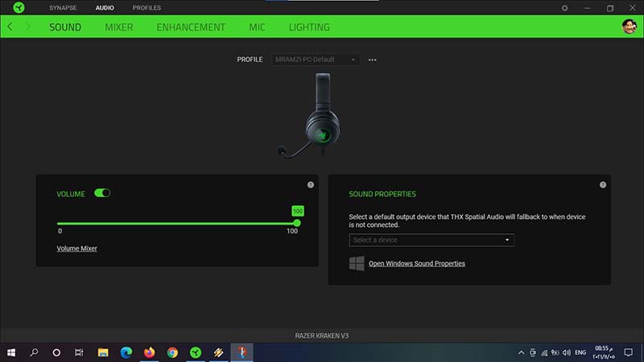Click the back navigation arrow
Viewport: 644px width, 362px height.
(x=10, y=27)
